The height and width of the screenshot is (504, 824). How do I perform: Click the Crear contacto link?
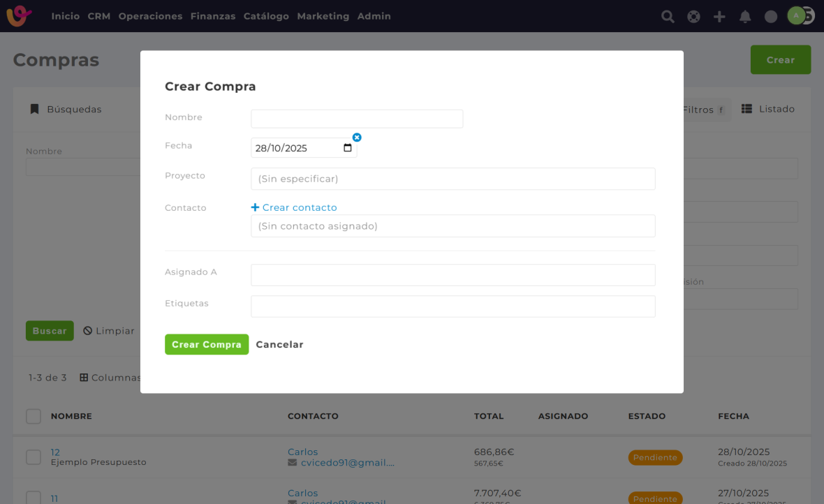pos(294,207)
